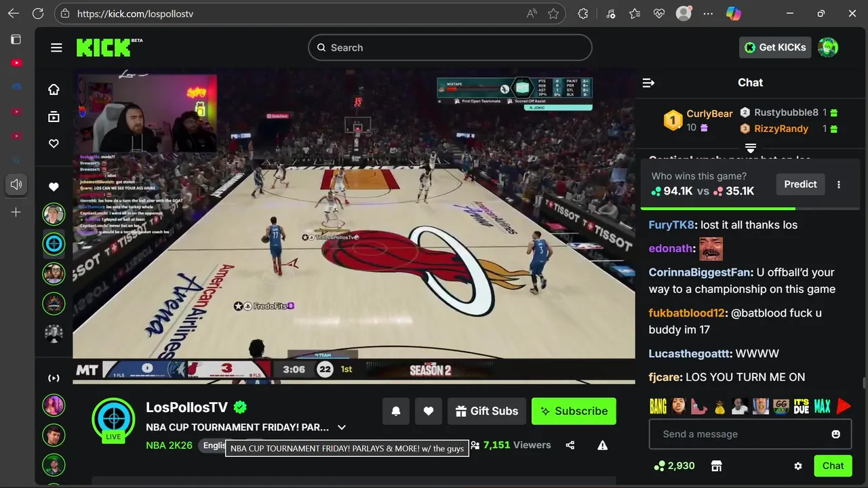Open the LosPollosTV channel name link
The image size is (868, 488).
click(x=186, y=407)
